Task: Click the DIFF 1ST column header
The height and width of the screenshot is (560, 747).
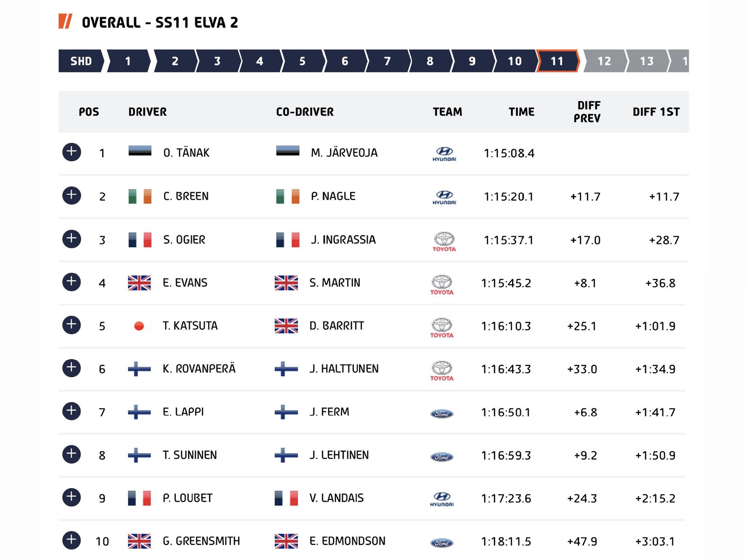Action: tap(656, 112)
